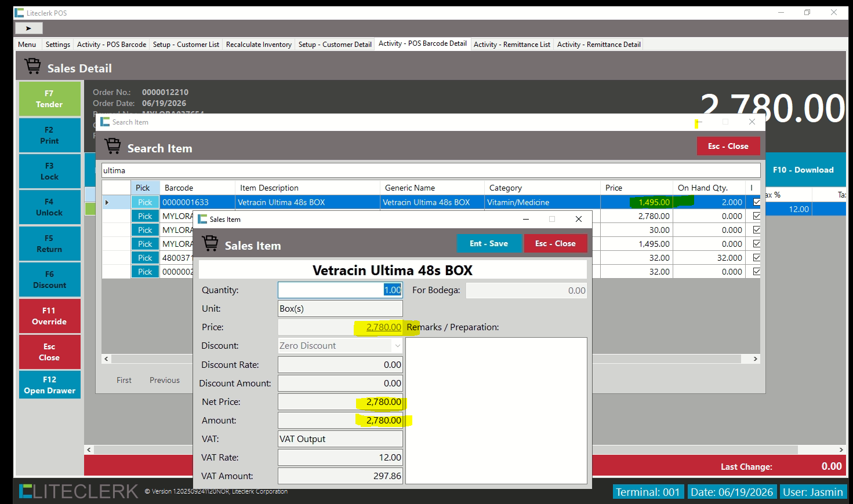Click right arrow of Search Item scrollbar
This screenshot has height=504, width=853.
755,359
